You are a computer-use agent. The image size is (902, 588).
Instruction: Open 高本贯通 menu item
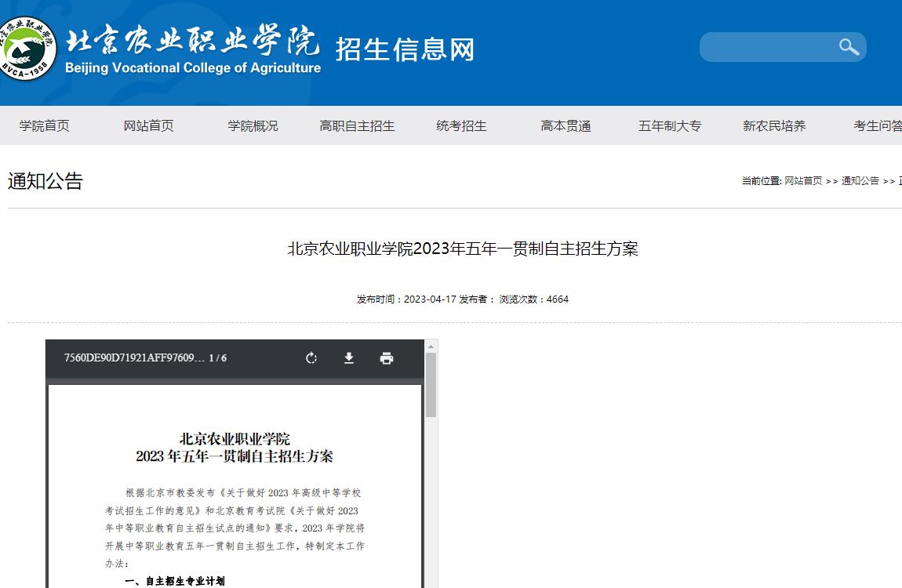566,126
